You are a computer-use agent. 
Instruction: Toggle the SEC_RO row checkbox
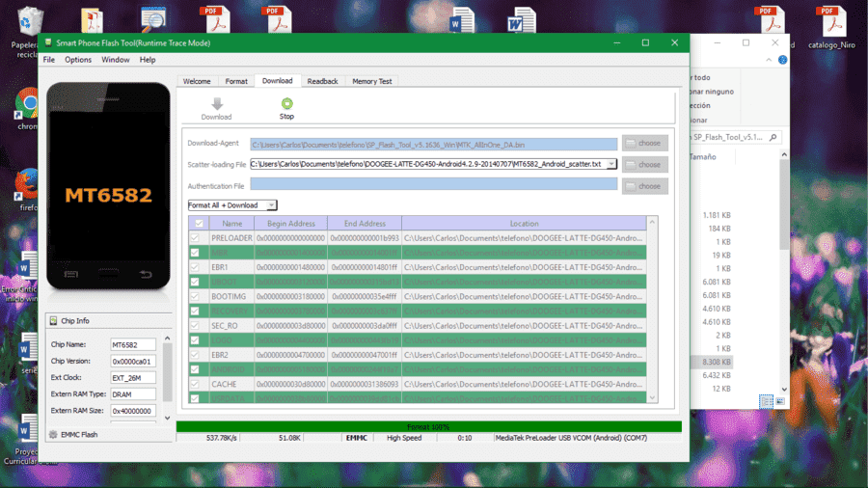(x=195, y=326)
